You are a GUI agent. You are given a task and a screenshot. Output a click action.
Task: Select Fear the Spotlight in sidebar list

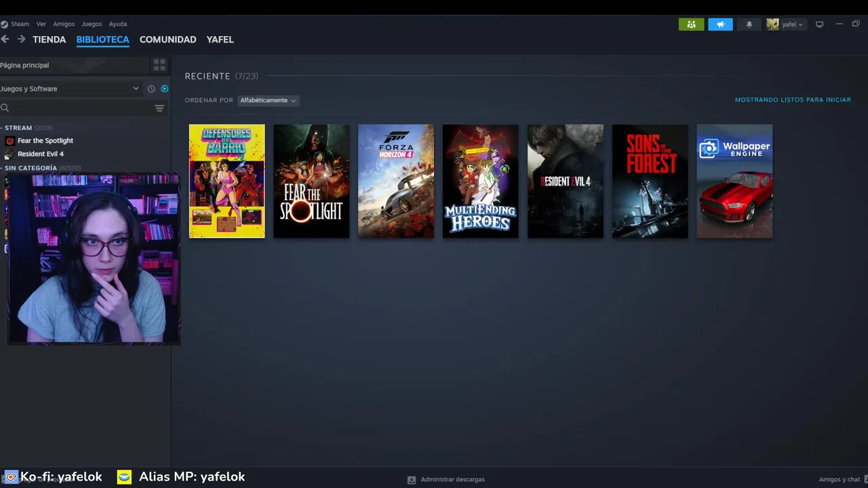(45, 140)
